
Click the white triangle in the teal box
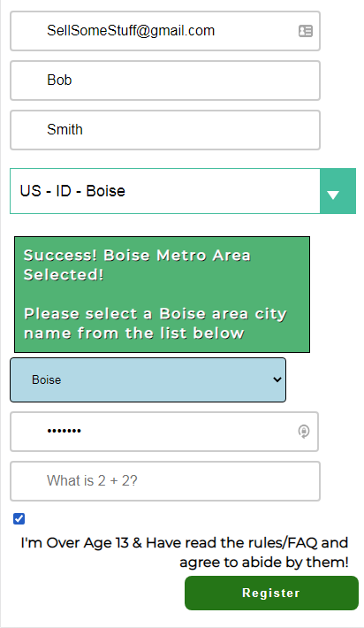333,195
